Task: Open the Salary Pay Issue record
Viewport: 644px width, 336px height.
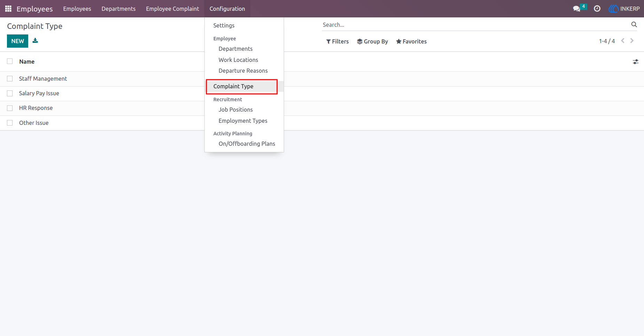Action: point(39,93)
